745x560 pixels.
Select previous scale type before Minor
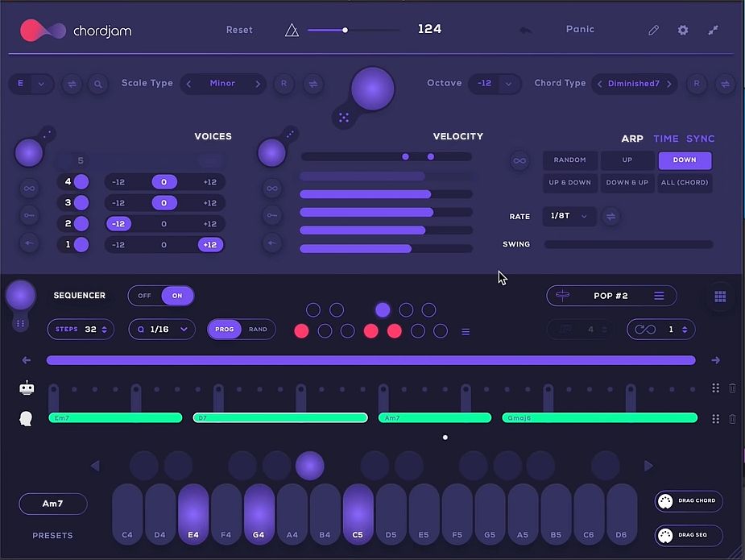coord(188,84)
